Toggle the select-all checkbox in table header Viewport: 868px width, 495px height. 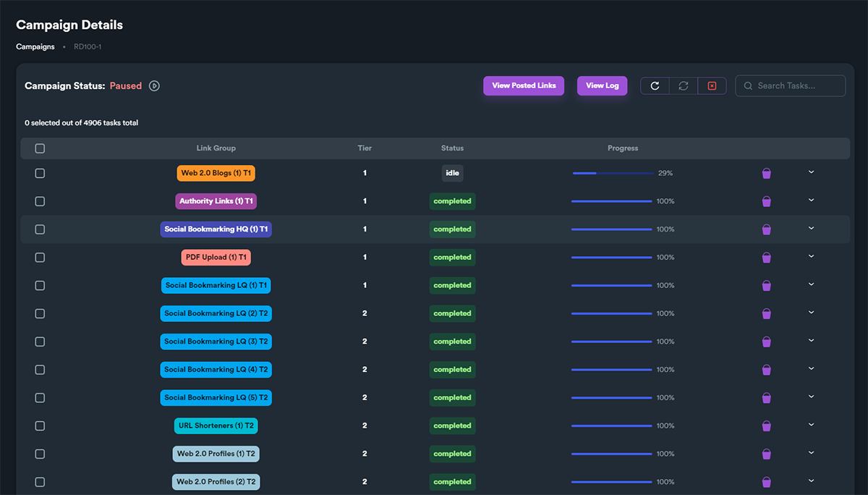(40, 148)
